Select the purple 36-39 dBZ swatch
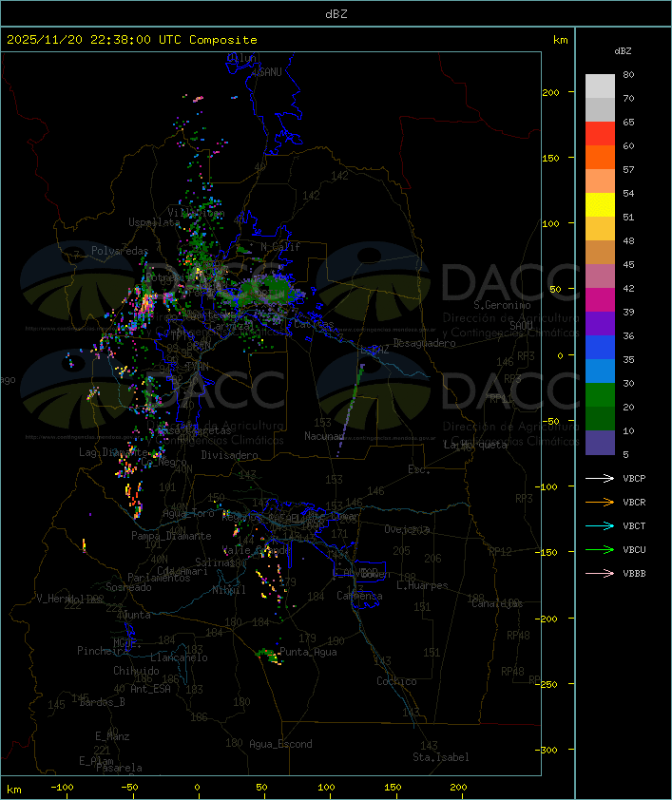The height and width of the screenshot is (800, 672). (x=600, y=323)
